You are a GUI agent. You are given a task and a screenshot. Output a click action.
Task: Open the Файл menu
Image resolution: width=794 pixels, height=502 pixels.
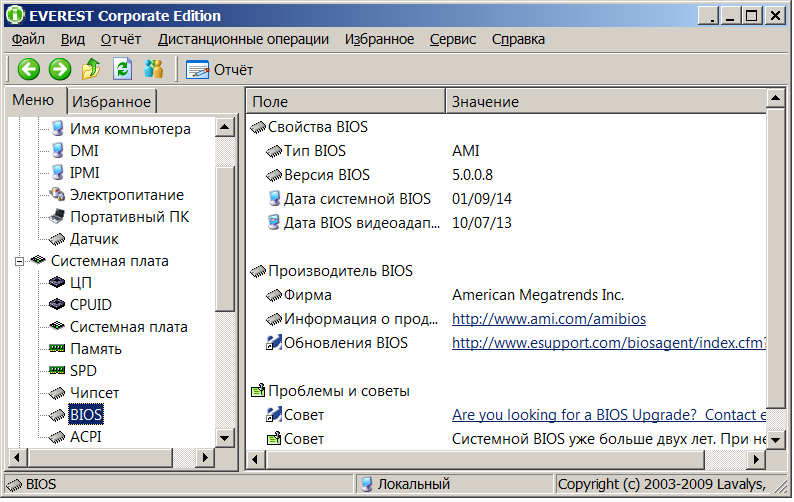pos(28,39)
